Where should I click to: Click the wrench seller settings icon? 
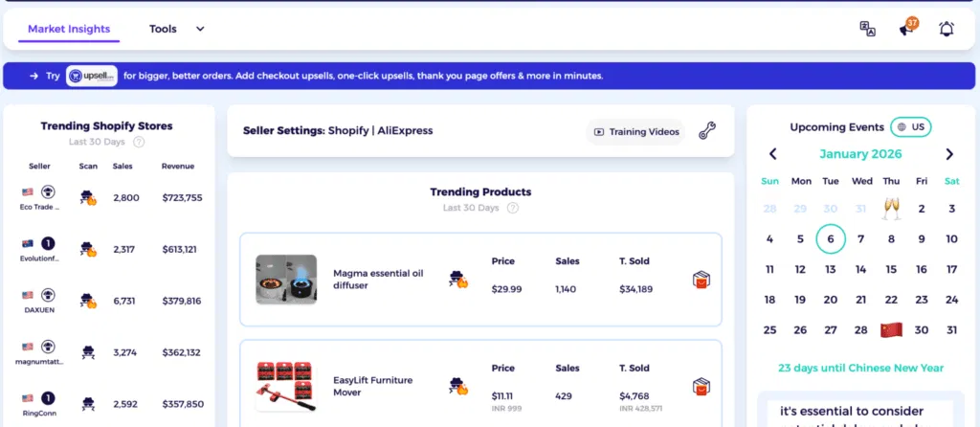(707, 130)
